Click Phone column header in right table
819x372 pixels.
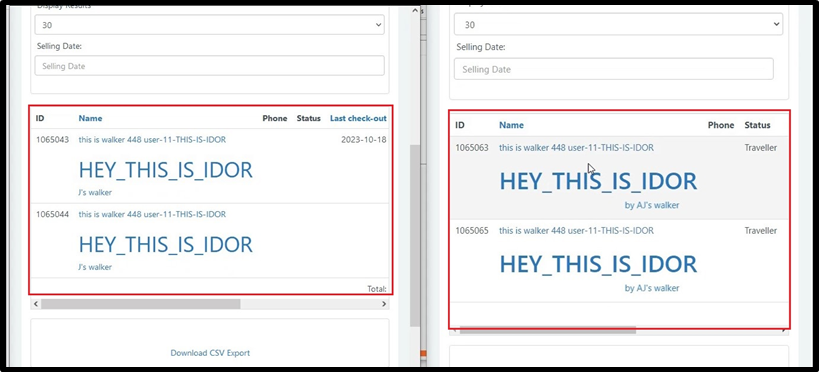click(721, 125)
